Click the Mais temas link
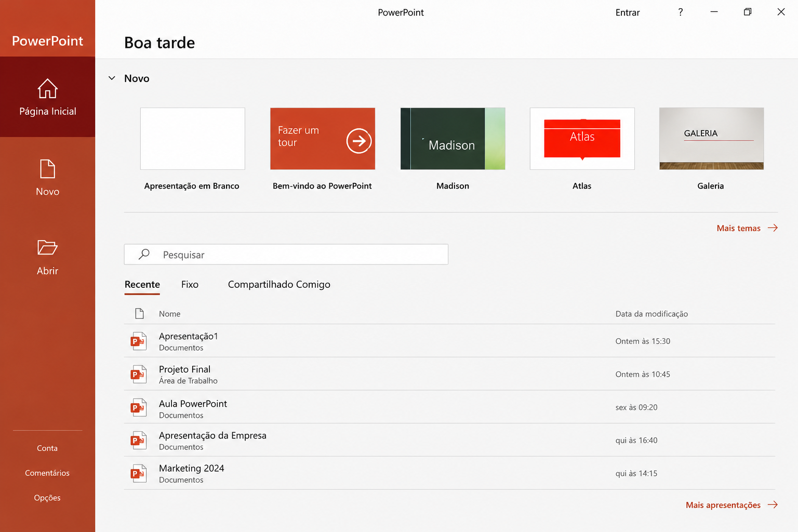The image size is (798, 532). click(739, 228)
